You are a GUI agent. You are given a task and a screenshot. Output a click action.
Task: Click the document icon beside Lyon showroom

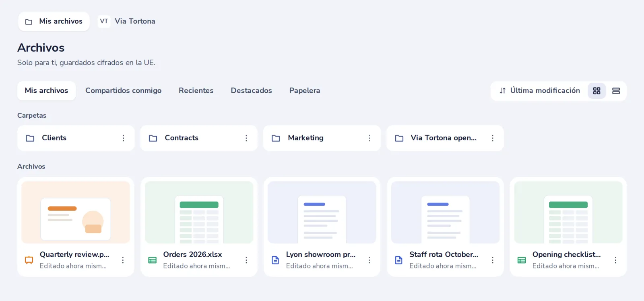pyautogui.click(x=275, y=260)
